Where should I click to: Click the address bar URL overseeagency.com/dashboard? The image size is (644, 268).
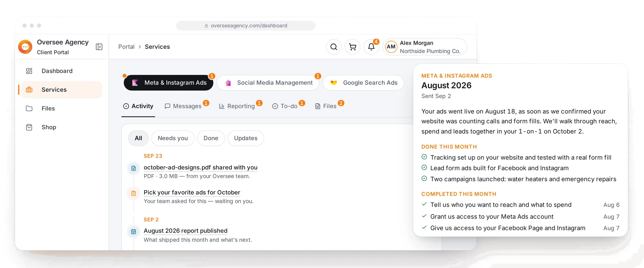point(246,26)
